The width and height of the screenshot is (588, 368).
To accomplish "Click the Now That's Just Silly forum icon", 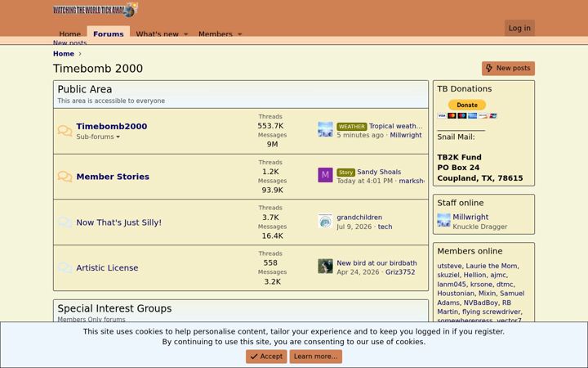I will [65, 222].
